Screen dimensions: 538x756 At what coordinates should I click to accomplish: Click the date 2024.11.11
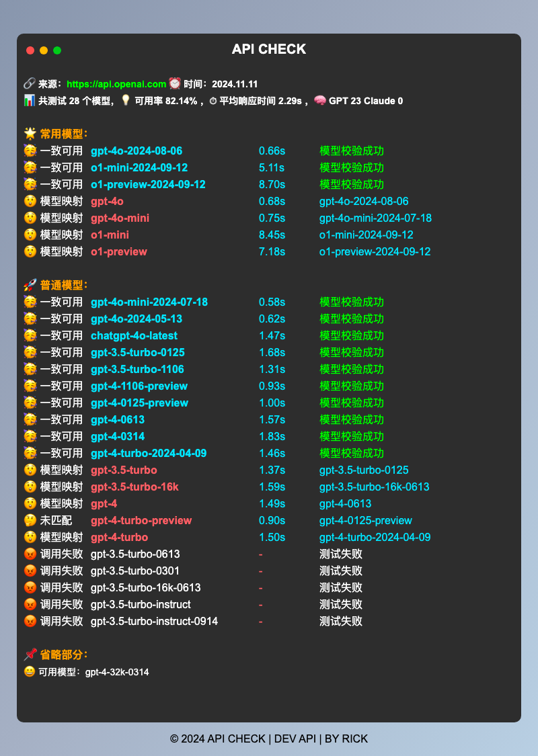[235, 84]
